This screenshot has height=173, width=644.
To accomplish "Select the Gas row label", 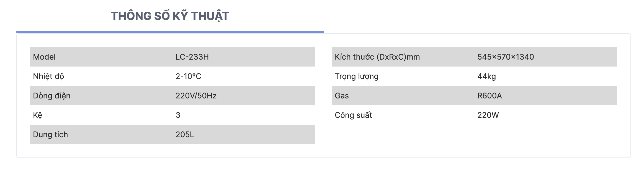I will pos(342,96).
